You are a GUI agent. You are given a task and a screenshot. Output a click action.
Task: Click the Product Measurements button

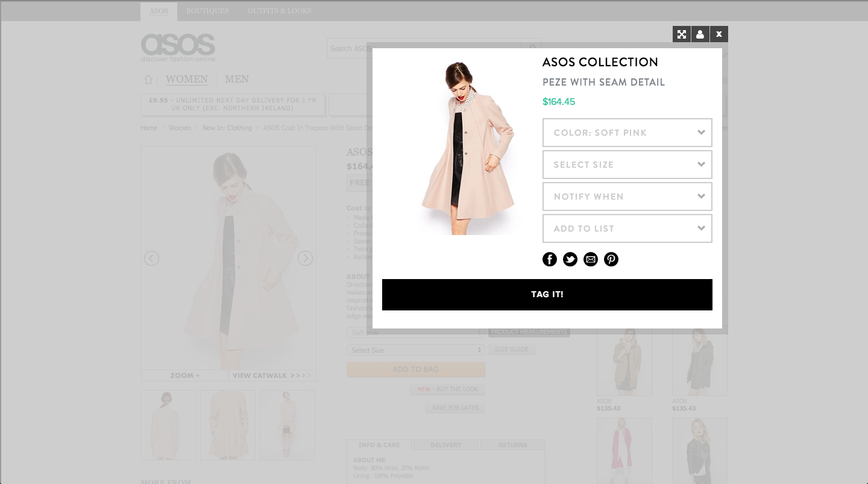(x=529, y=332)
